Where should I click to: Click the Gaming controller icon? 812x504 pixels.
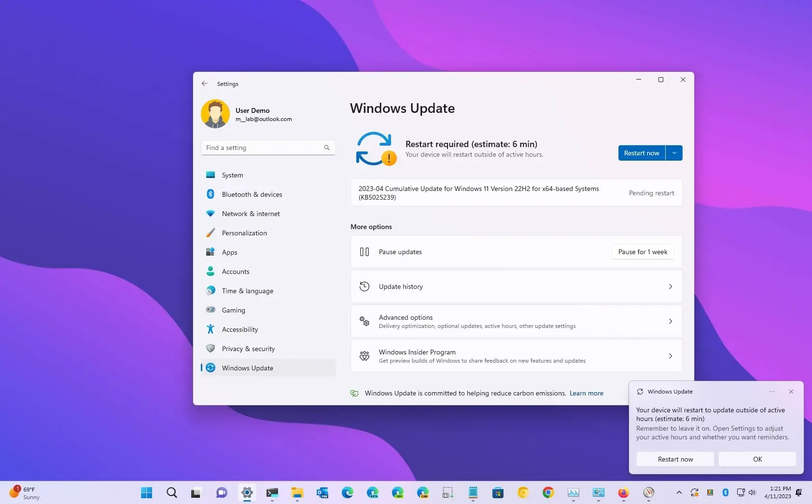coord(210,310)
